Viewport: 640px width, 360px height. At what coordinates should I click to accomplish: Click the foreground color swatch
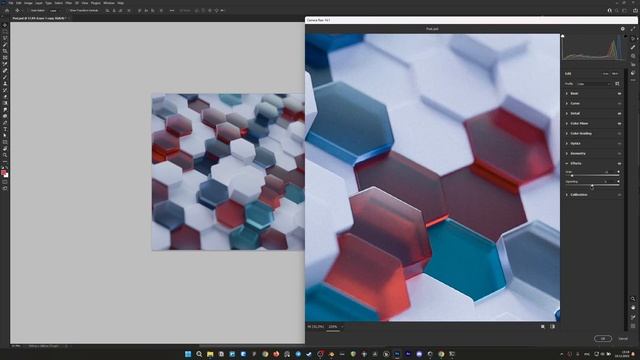[4, 173]
